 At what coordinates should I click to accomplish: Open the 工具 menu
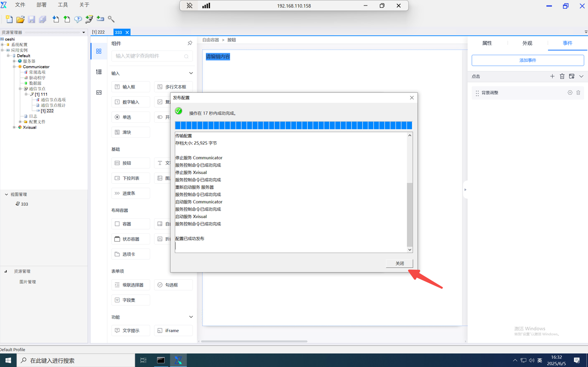pos(63,5)
